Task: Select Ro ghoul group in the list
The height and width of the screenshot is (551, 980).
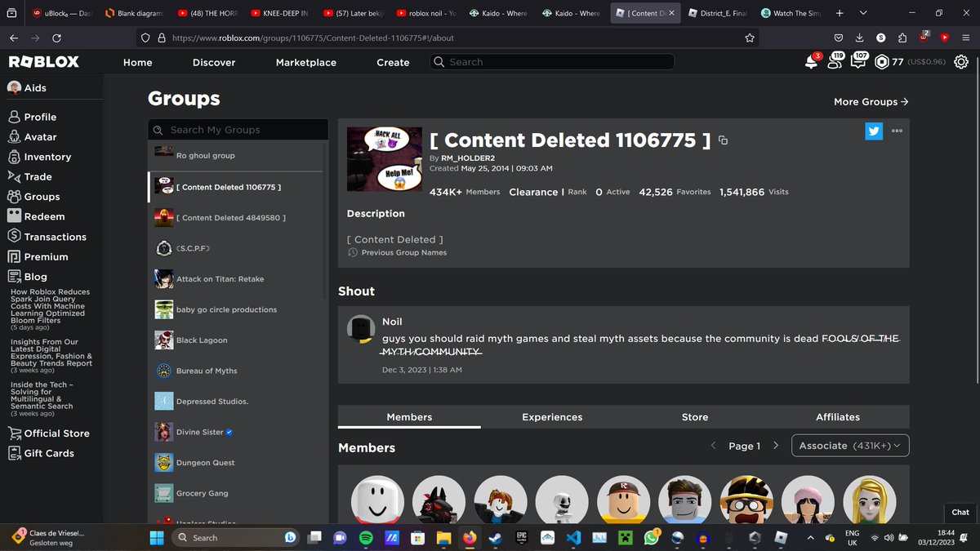Action: coord(235,155)
